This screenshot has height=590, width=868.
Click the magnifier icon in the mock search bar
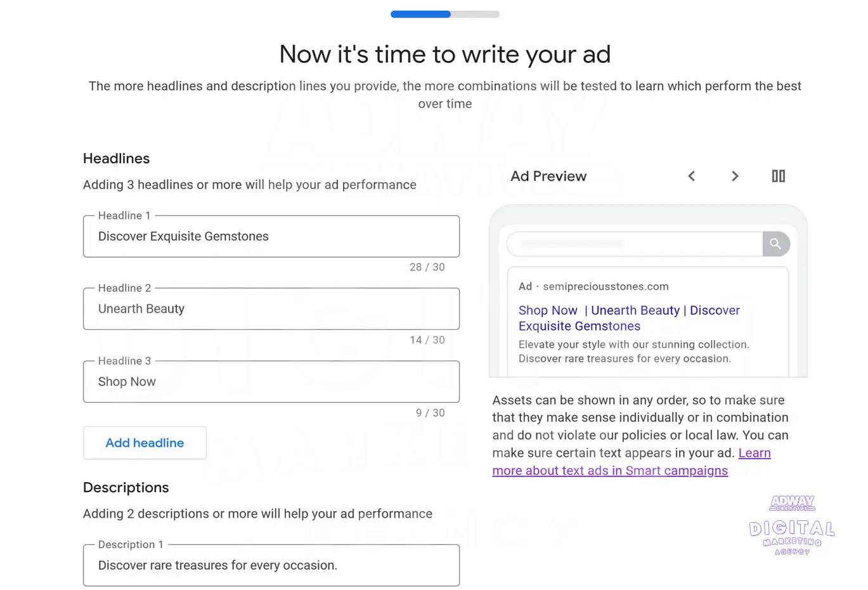point(775,243)
